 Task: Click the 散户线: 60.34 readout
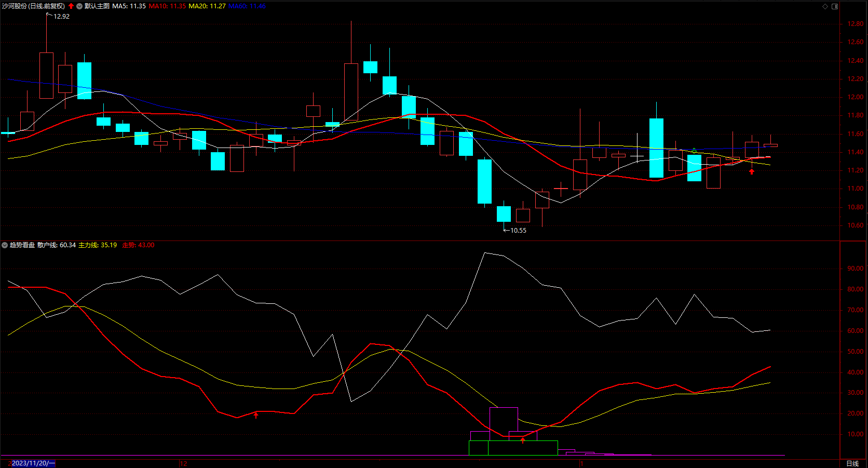[57, 245]
